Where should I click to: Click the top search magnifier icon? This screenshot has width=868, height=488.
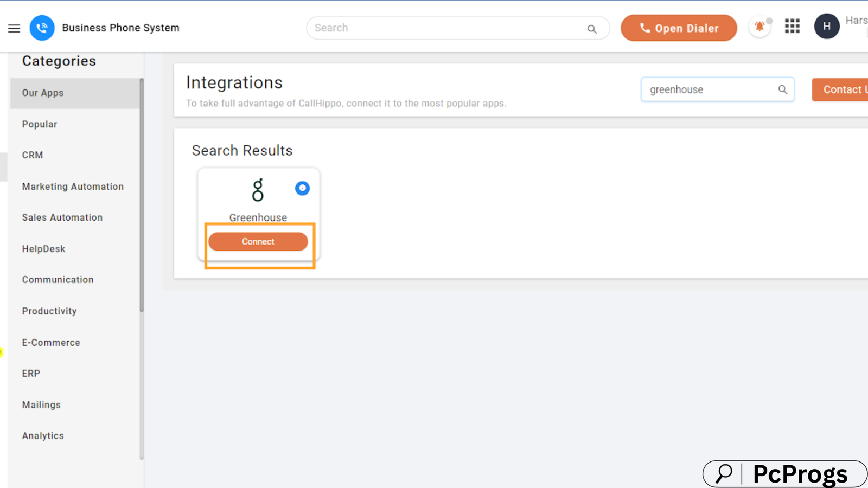[592, 29]
